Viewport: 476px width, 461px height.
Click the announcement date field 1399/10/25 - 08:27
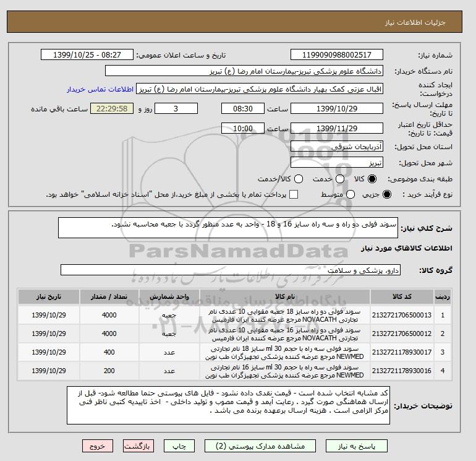[87, 54]
